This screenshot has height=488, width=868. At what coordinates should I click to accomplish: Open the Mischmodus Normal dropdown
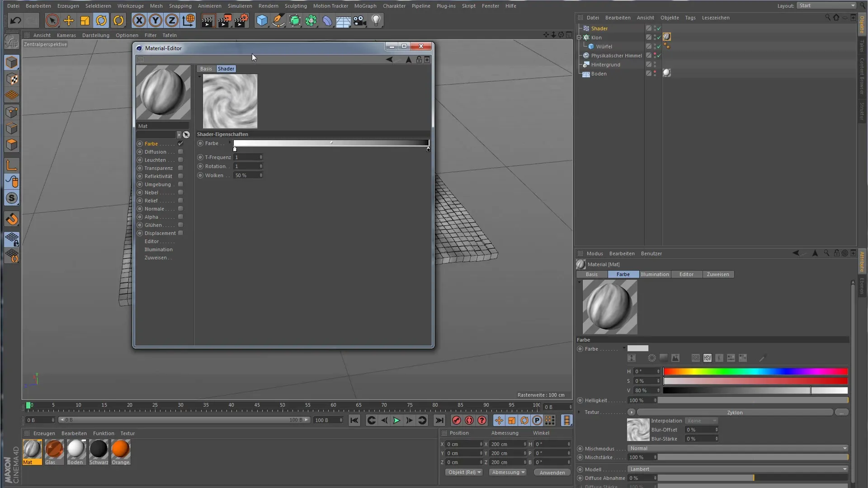(738, 448)
